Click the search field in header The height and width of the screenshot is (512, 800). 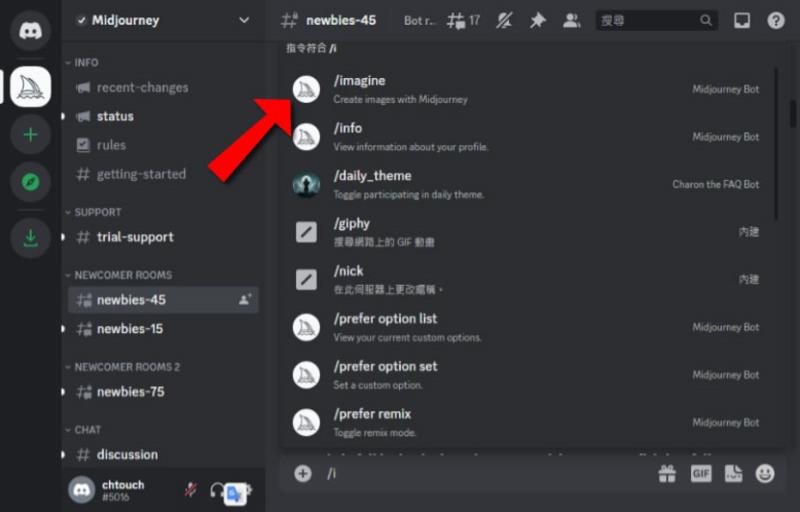point(656,20)
